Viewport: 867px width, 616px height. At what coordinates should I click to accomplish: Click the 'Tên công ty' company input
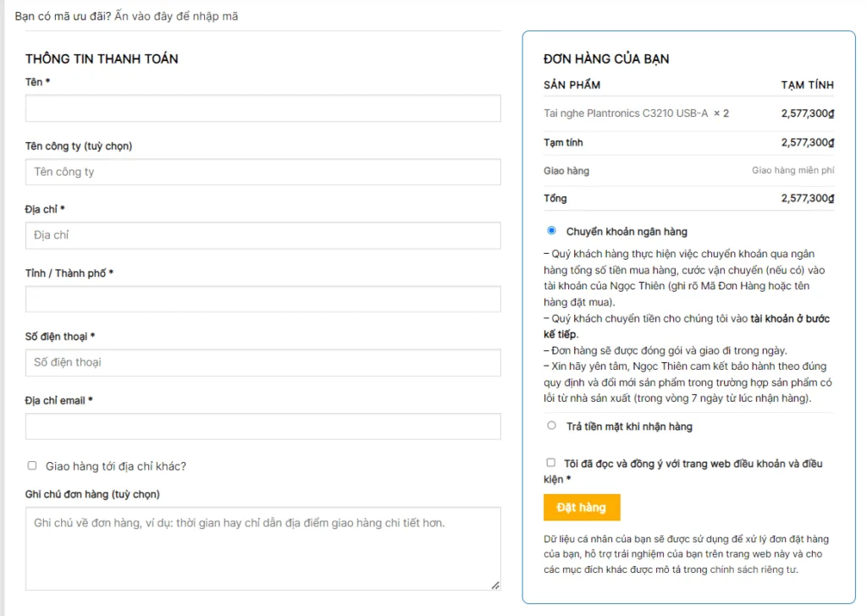click(x=262, y=172)
